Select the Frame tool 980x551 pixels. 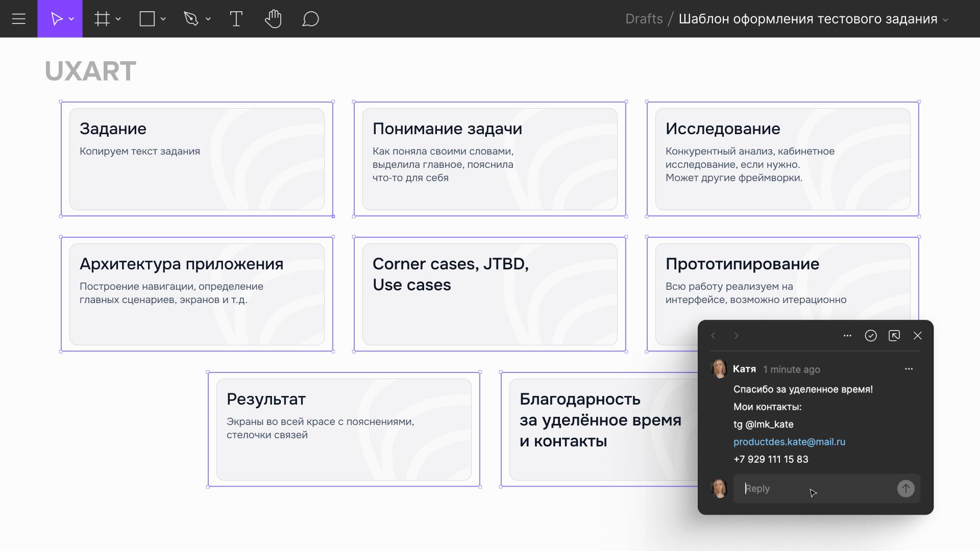pos(101,19)
